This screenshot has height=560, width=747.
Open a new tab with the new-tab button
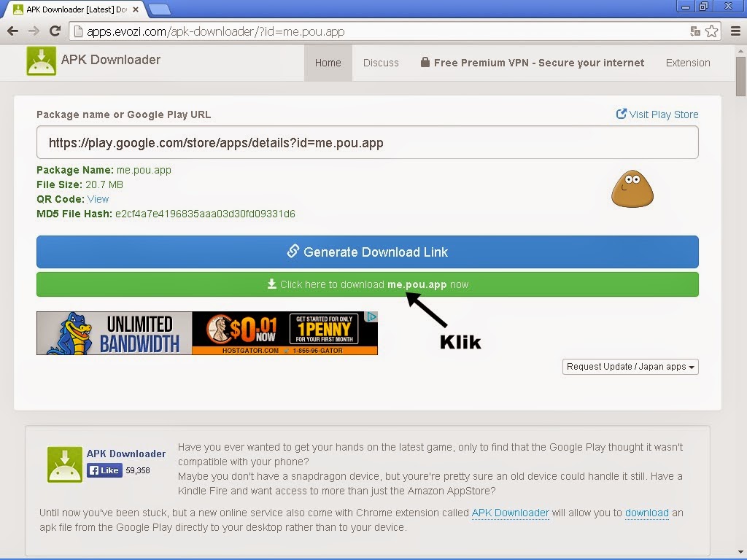coord(160,9)
